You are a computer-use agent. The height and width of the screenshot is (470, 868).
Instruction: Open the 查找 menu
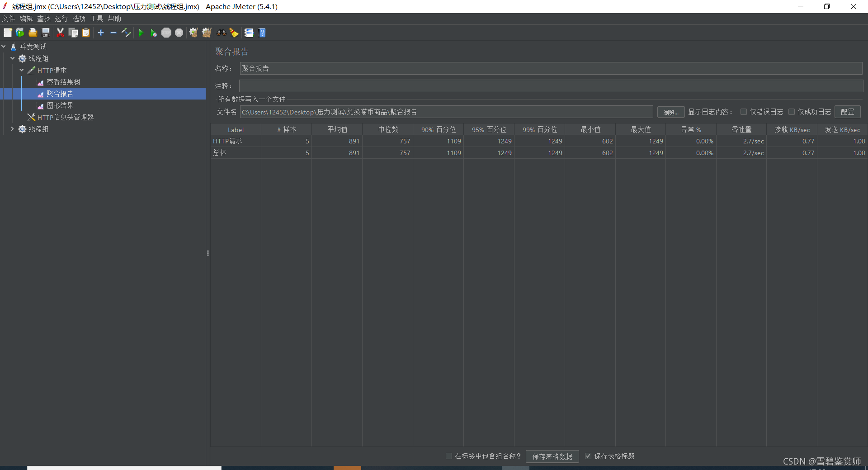coord(44,19)
